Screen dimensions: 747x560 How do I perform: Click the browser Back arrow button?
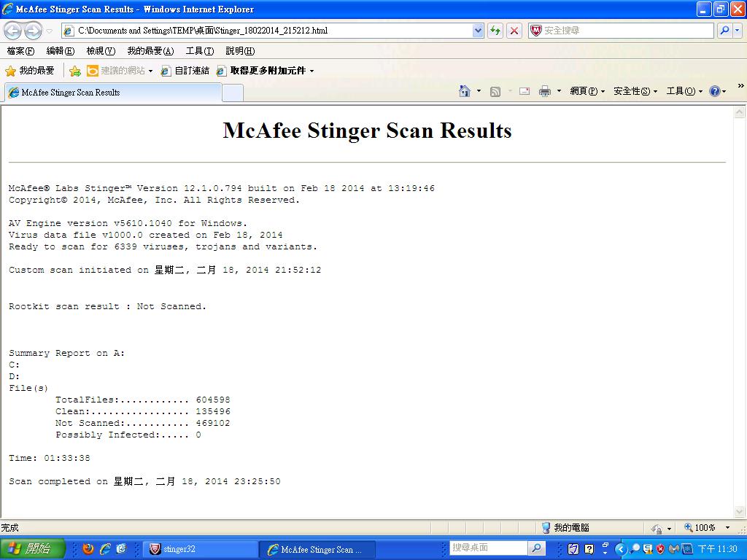[x=13, y=31]
